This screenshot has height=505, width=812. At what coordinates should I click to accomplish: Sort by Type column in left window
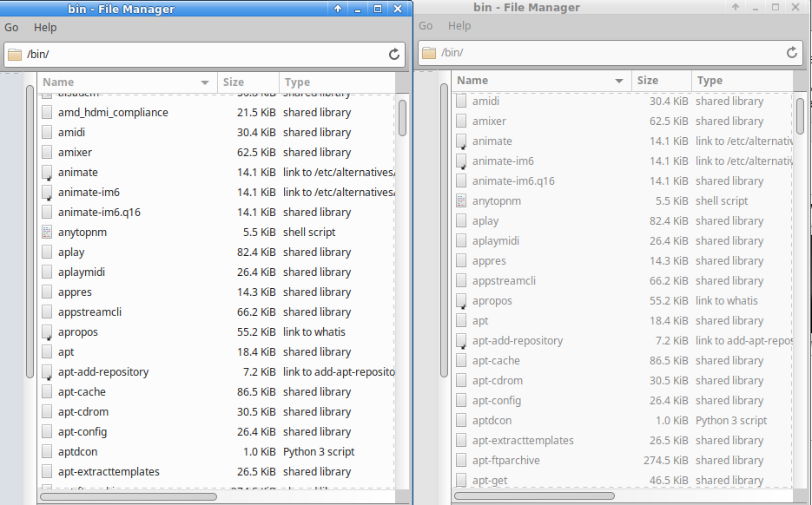[x=337, y=82]
